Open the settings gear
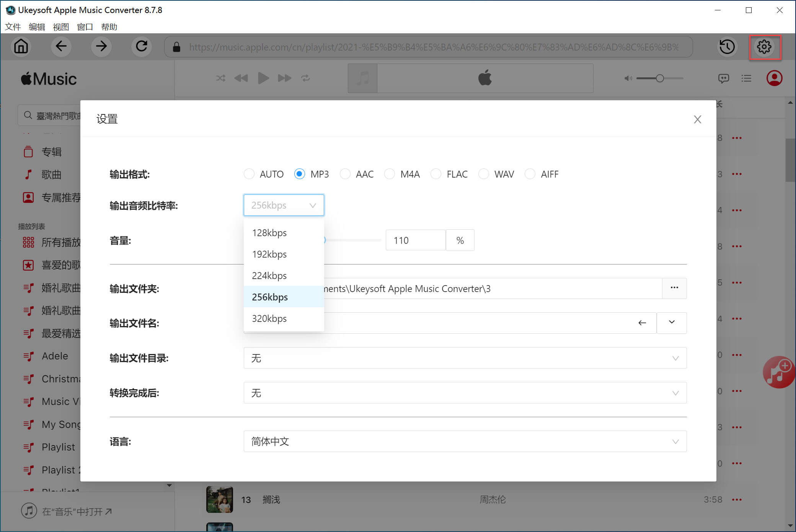The width and height of the screenshot is (796, 532). [x=764, y=46]
